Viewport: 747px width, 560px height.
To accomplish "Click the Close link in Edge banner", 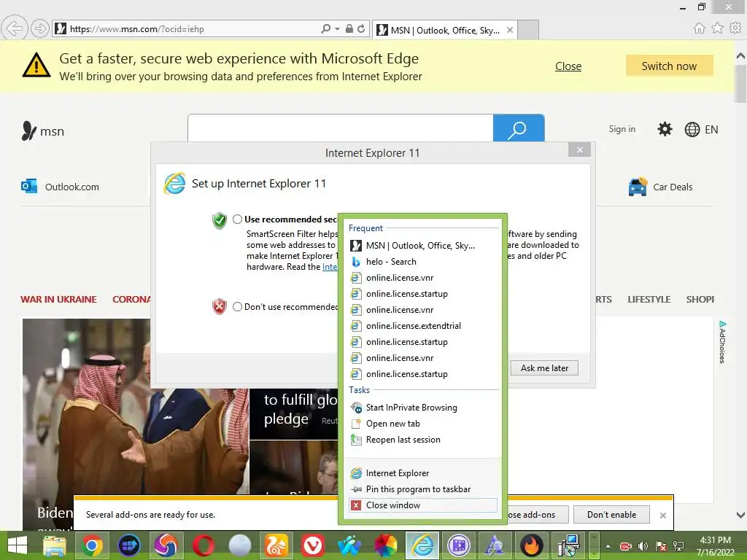I will (x=568, y=66).
